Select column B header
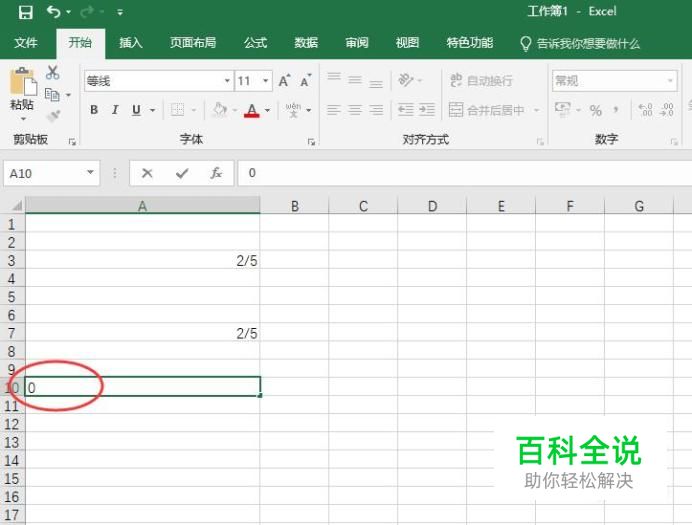The height and width of the screenshot is (525, 692). tap(295, 206)
